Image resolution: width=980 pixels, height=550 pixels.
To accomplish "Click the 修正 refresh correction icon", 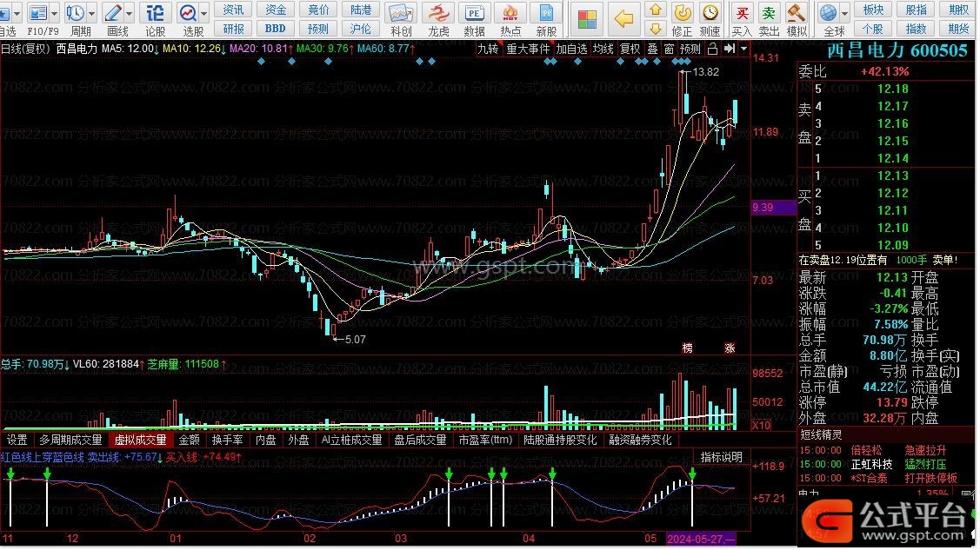I will click(682, 12).
